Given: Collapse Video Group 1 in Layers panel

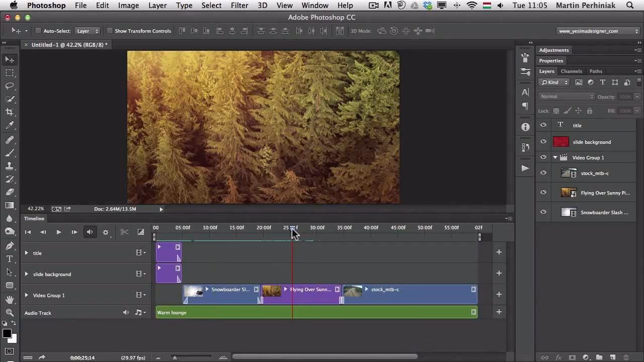Looking at the screenshot, I should tap(555, 157).
